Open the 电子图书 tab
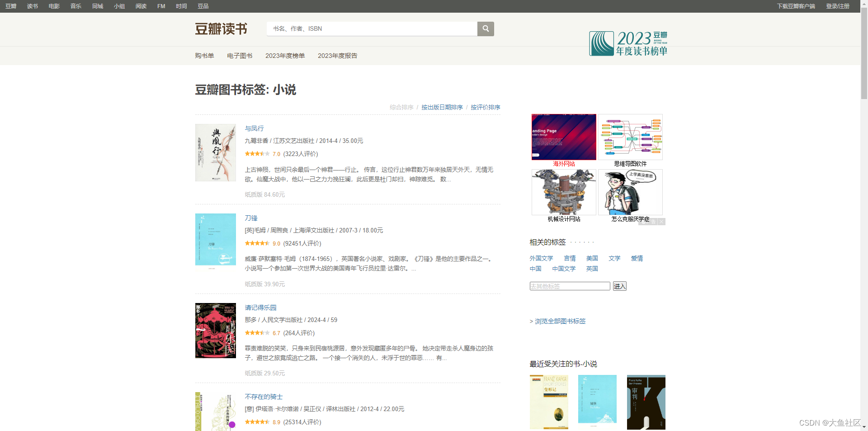This screenshot has width=868, height=431. pos(240,56)
